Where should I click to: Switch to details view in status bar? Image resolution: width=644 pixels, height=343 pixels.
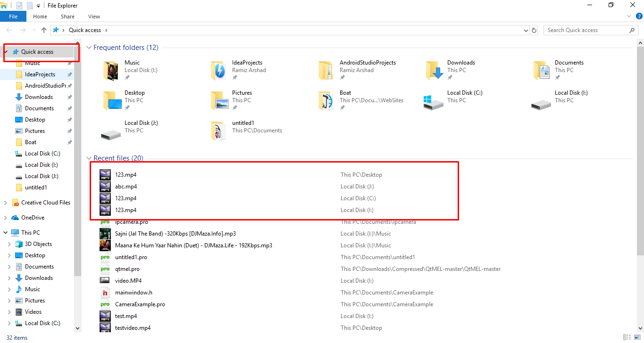click(x=627, y=337)
